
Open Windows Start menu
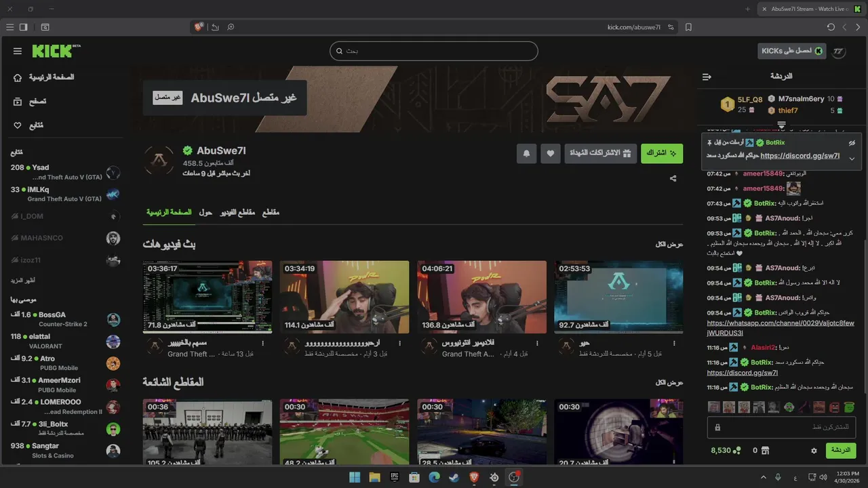(x=355, y=477)
